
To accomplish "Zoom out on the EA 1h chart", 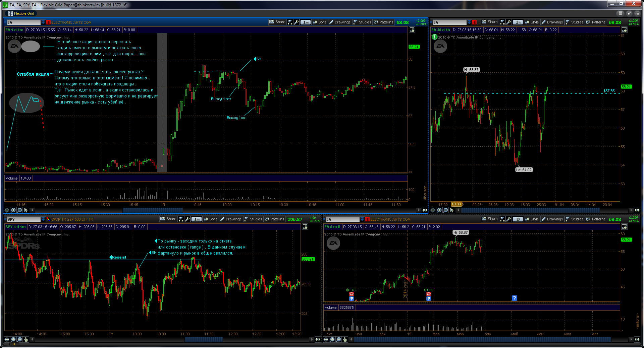I will point(445,210).
